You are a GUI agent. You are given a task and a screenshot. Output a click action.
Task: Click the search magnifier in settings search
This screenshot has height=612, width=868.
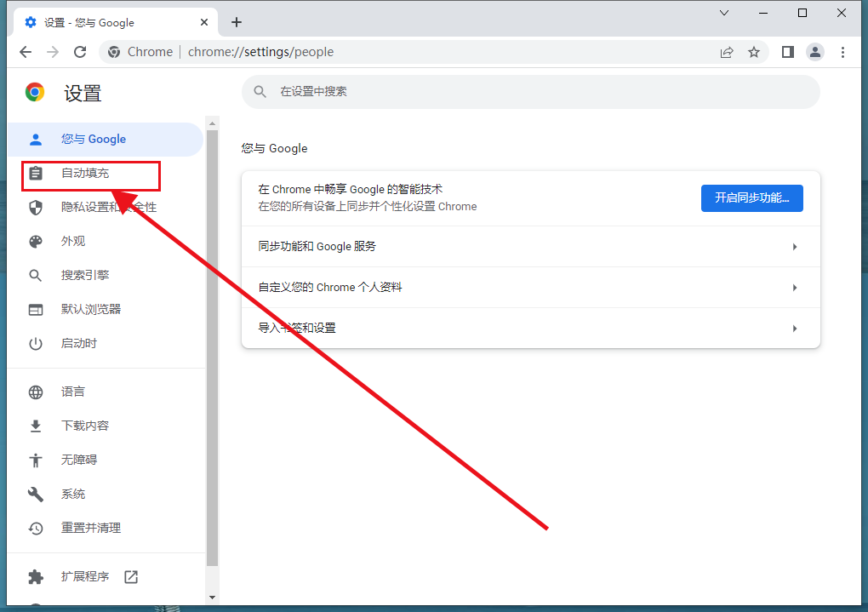point(260,91)
